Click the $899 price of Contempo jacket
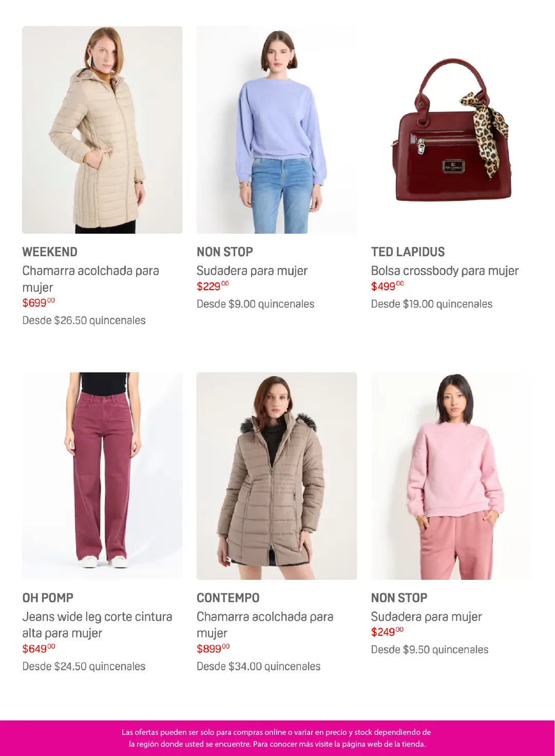Viewport: 555px width, 756px height. [x=213, y=649]
